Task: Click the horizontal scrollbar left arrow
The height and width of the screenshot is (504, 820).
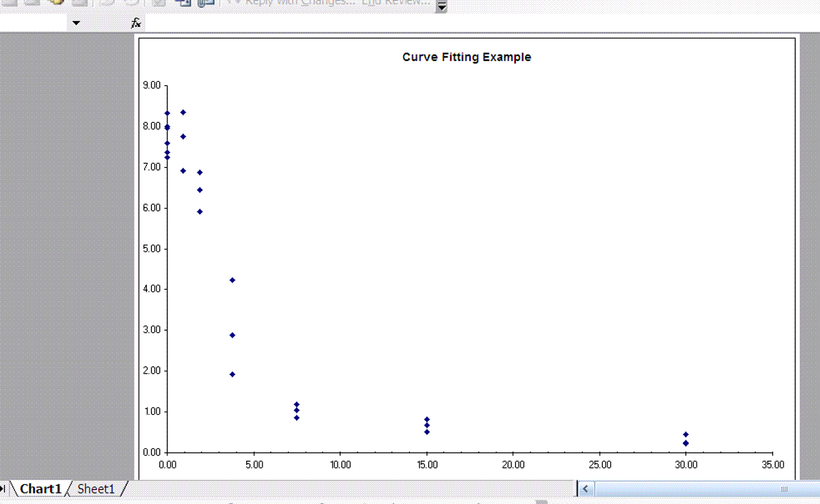Action: 585,490
